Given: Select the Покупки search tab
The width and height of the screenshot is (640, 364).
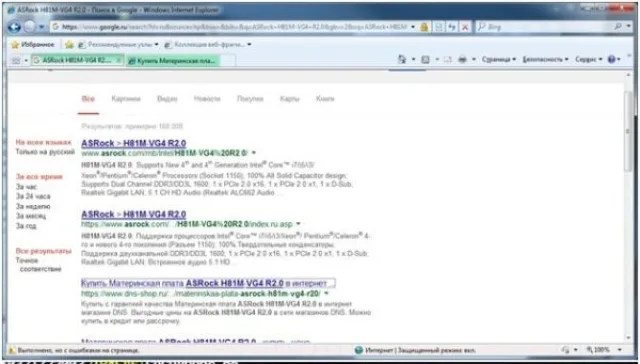Looking at the screenshot, I should coord(250,99).
